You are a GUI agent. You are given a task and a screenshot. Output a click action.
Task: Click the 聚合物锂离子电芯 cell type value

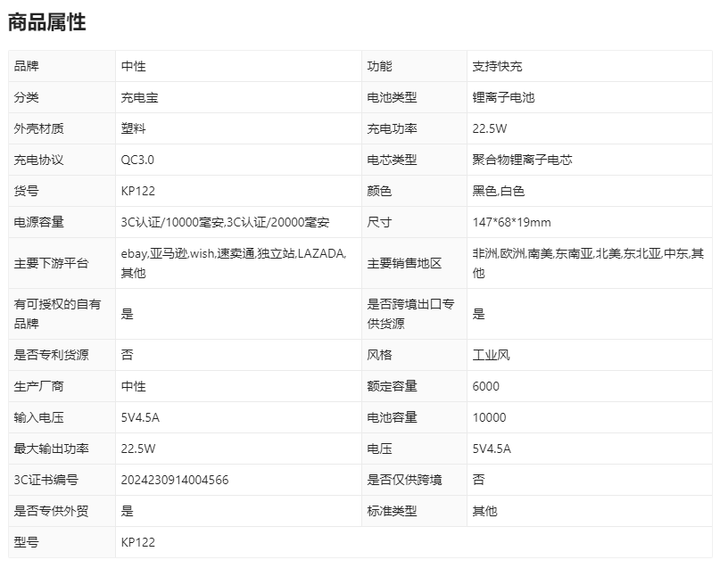(x=522, y=160)
